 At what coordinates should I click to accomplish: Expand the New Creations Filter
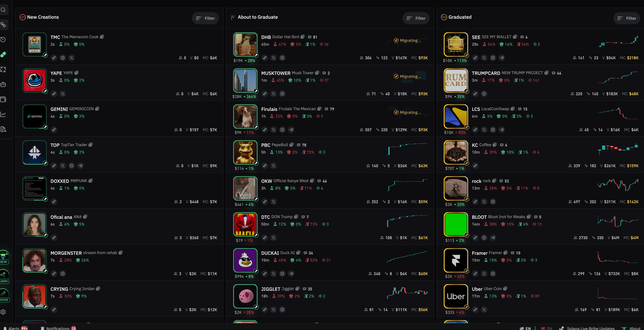[205, 18]
